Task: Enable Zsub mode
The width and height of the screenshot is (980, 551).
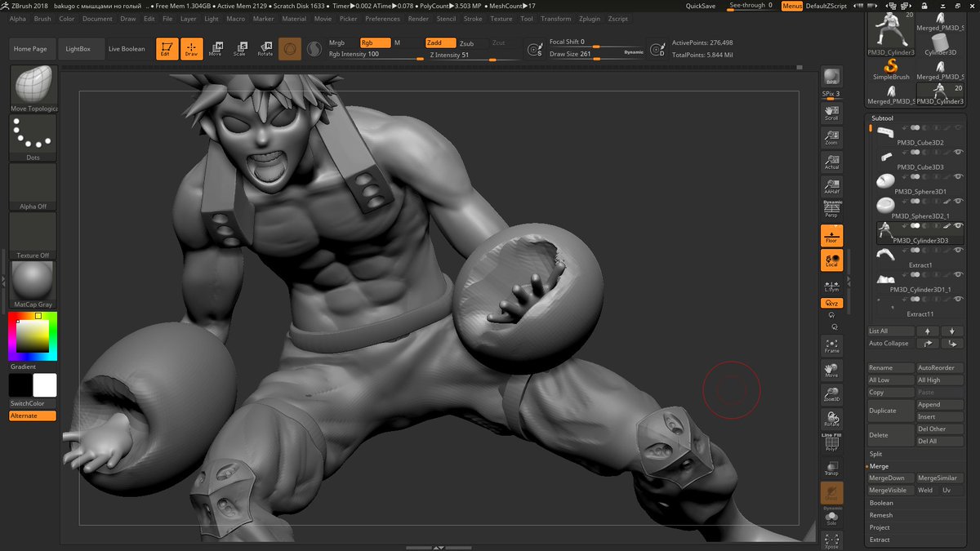Action: point(466,43)
